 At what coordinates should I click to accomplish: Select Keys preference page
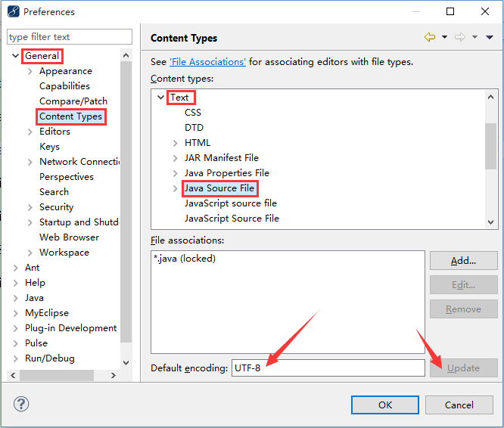(49, 147)
